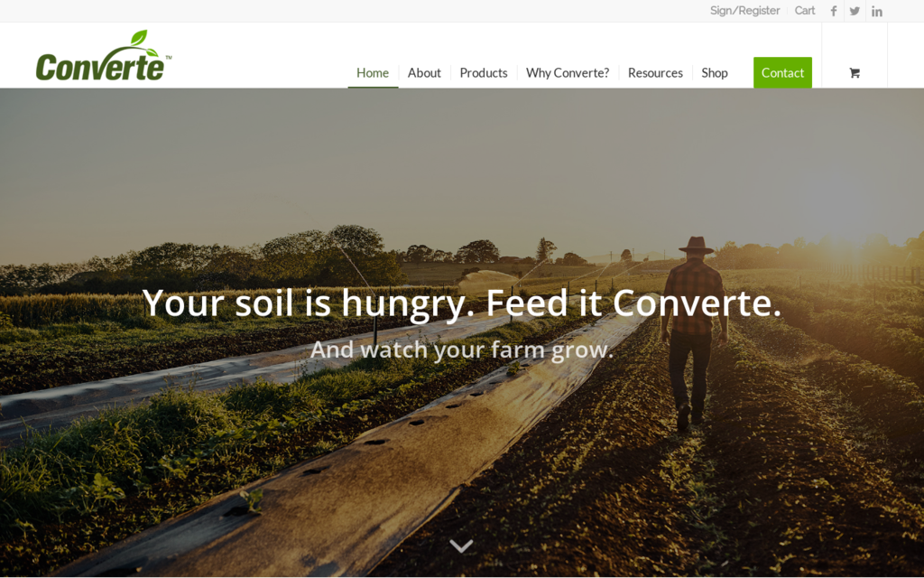Select the Why Converte? menu item
The height and width of the screenshot is (578, 924).
point(568,72)
